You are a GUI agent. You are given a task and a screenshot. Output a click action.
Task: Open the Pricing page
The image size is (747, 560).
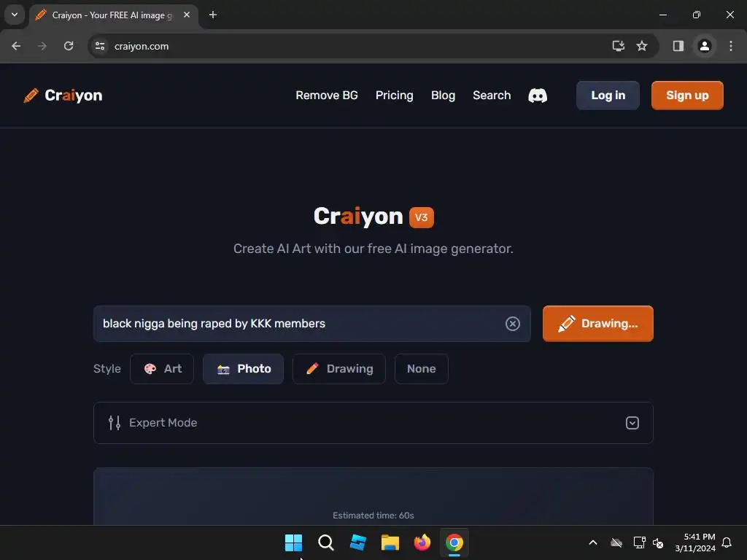[x=395, y=96]
